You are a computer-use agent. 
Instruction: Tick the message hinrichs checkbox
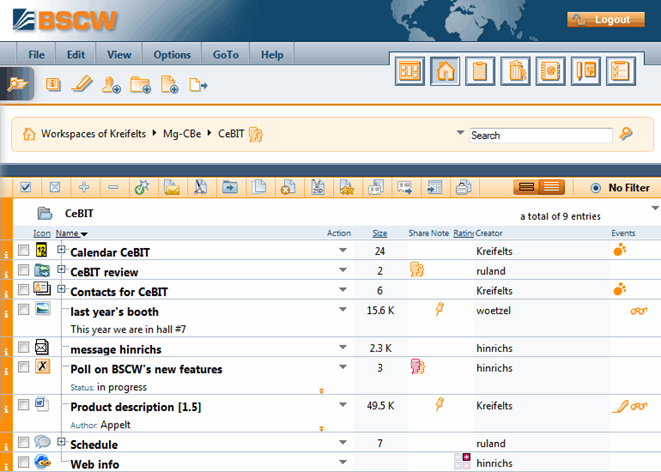point(24,347)
